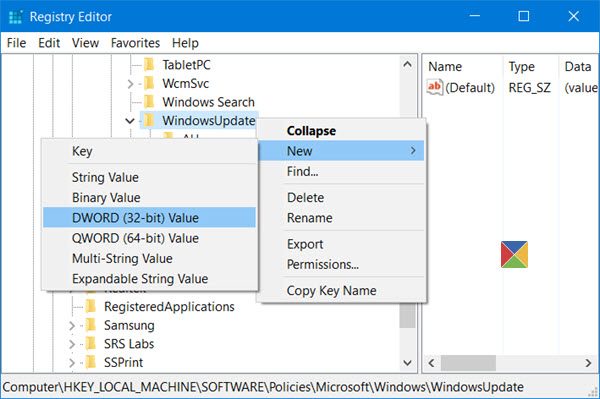Select the TabletPC folder icon
Screen dimensions: 600x399
click(149, 65)
